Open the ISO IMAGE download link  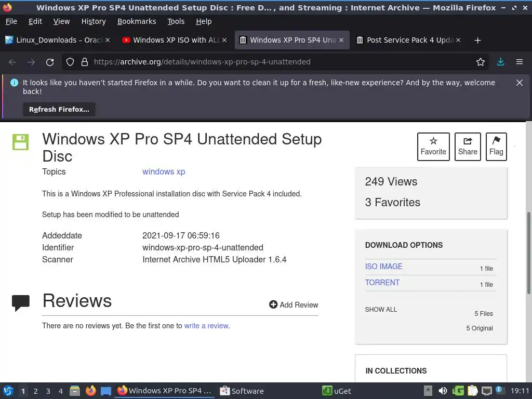(x=383, y=267)
